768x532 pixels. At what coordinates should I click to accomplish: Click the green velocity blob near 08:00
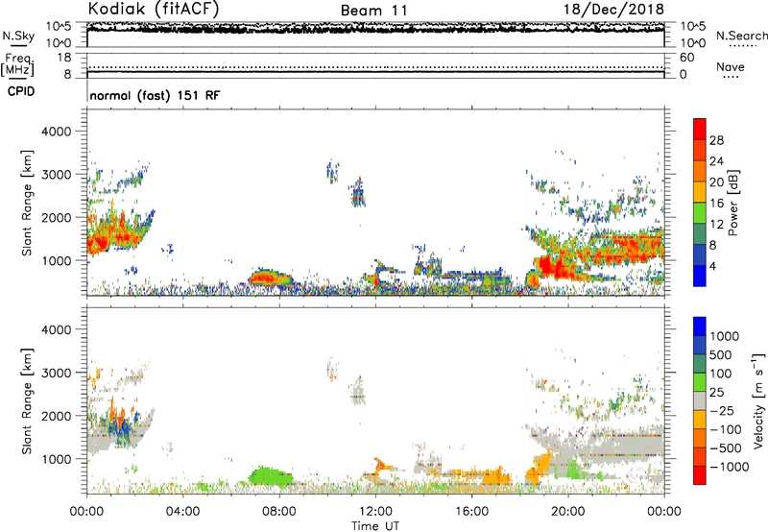coord(270,475)
